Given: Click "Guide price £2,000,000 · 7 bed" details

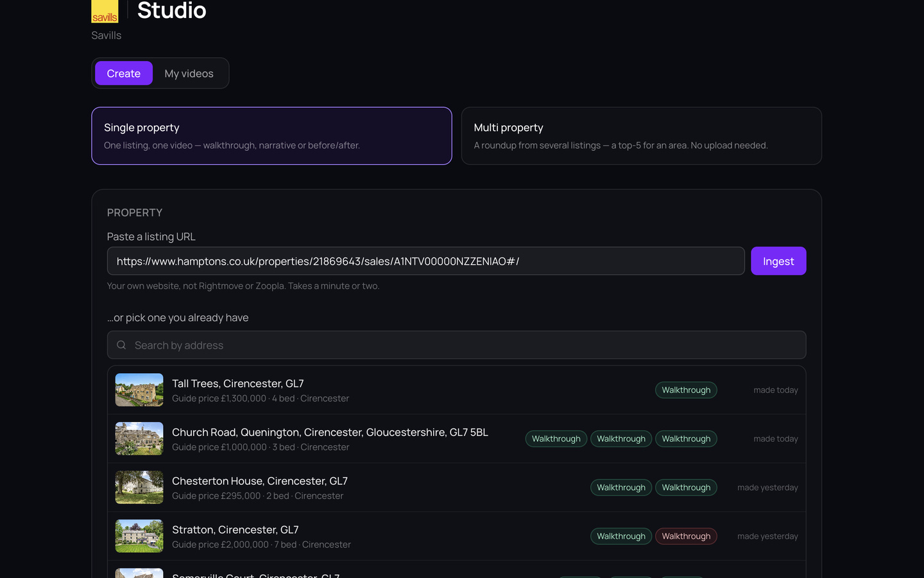Looking at the screenshot, I should click(262, 545).
